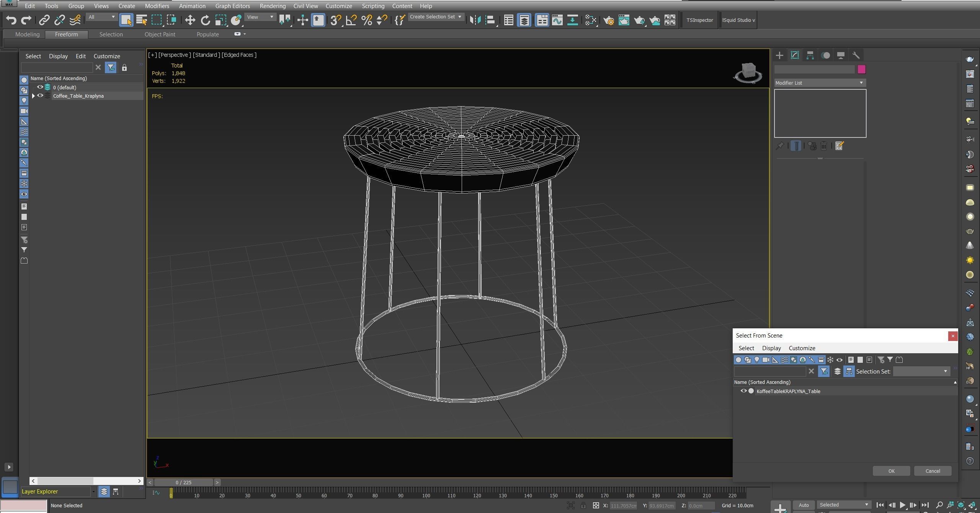Click the Standard viewport shading label
Image resolution: width=980 pixels, height=513 pixels.
click(x=206, y=55)
